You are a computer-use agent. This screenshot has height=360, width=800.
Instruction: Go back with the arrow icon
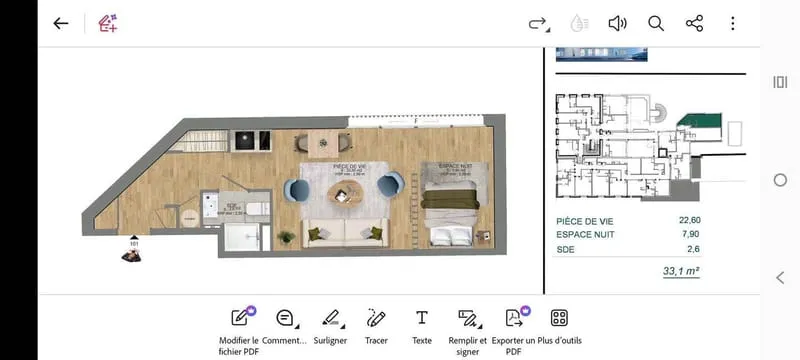tap(61, 23)
